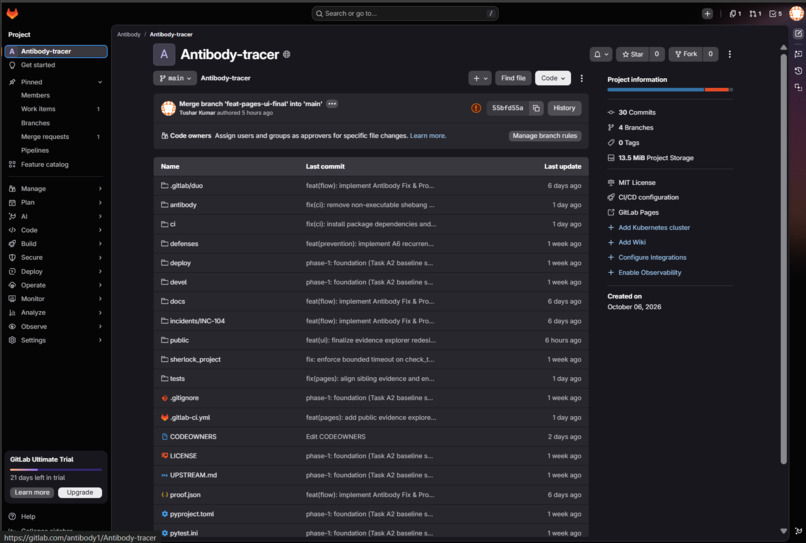
Task: Open the pytest.ini file
Action: [x=184, y=533]
